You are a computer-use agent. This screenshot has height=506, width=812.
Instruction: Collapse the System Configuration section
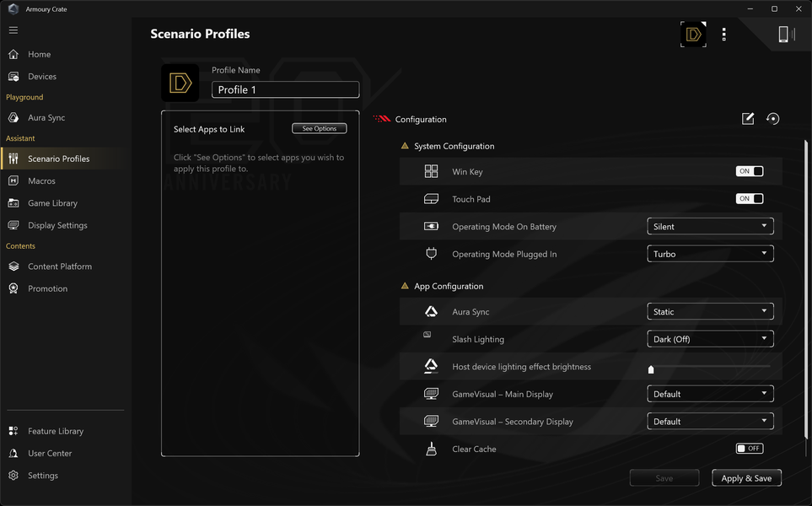[405, 146]
